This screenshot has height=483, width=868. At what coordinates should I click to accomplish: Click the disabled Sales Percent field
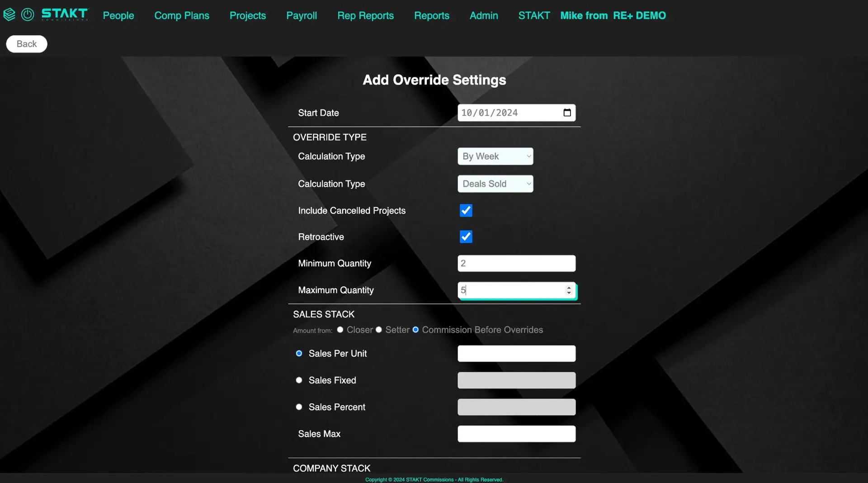516,407
